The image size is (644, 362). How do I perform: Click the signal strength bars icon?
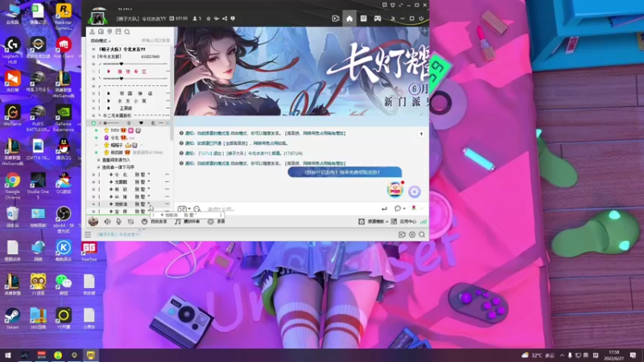(x=423, y=222)
